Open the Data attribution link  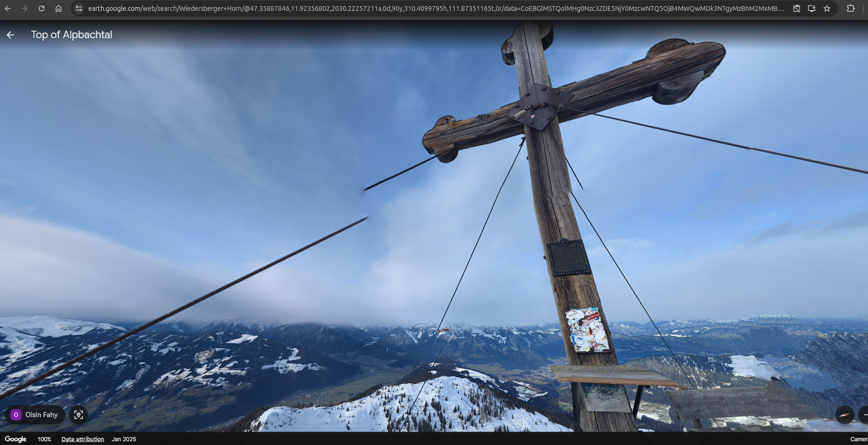(83, 439)
